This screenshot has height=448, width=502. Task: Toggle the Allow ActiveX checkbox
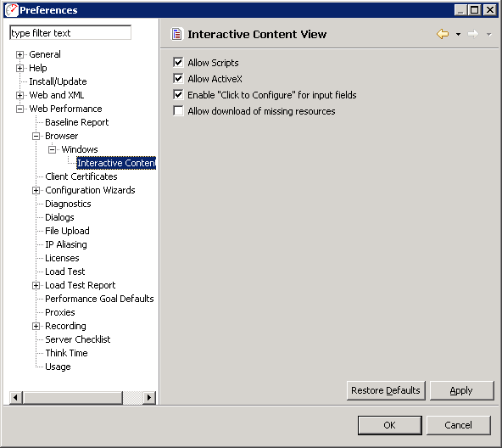pyautogui.click(x=178, y=79)
